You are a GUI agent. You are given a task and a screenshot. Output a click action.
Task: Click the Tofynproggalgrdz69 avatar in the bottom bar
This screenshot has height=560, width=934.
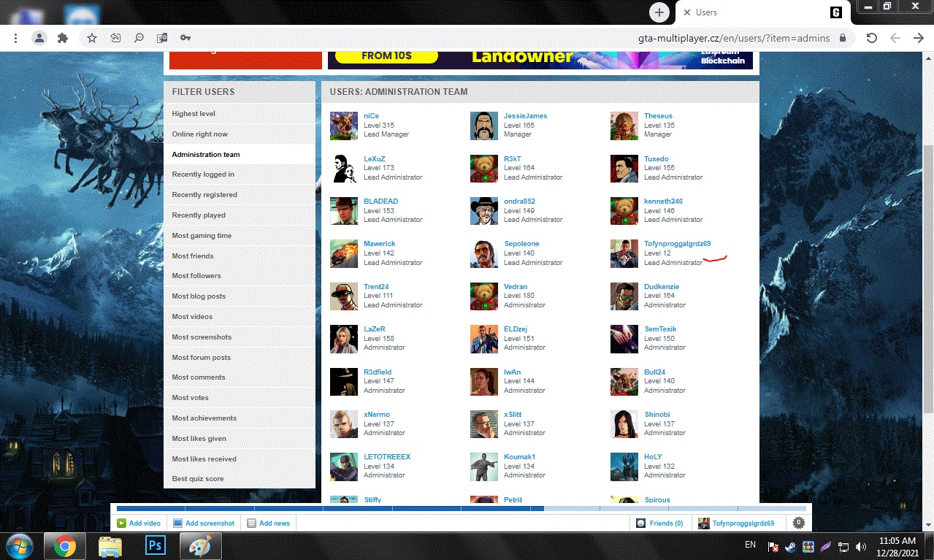pyautogui.click(x=704, y=523)
